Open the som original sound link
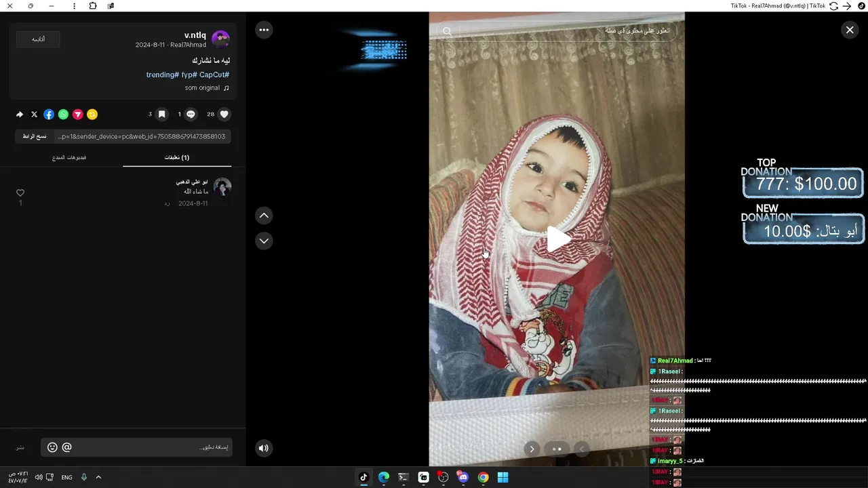This screenshot has height=488, width=868. click(x=207, y=87)
